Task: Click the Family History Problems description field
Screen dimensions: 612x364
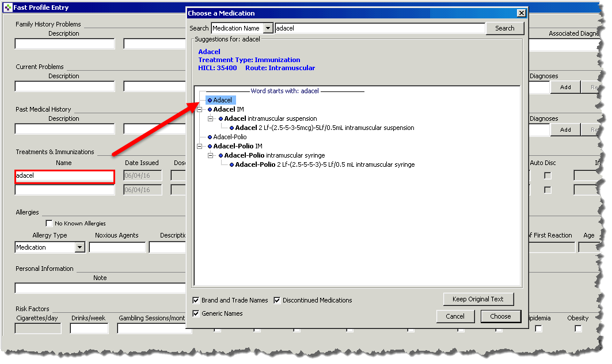Action: pyautogui.click(x=65, y=44)
